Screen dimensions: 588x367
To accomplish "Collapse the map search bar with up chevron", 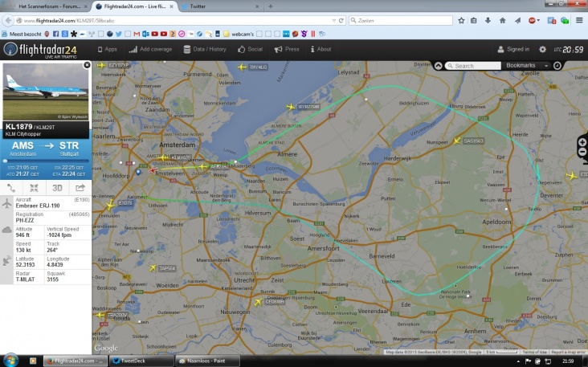I will point(438,66).
